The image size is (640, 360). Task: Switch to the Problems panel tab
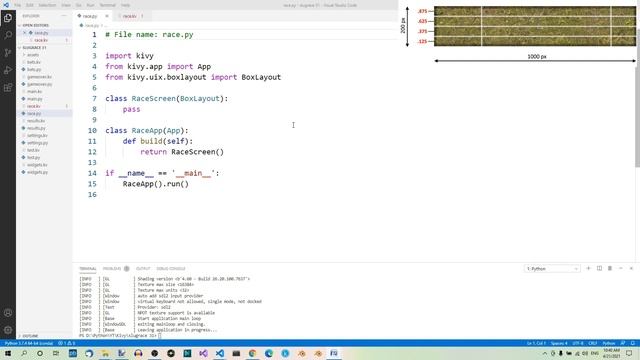point(112,269)
